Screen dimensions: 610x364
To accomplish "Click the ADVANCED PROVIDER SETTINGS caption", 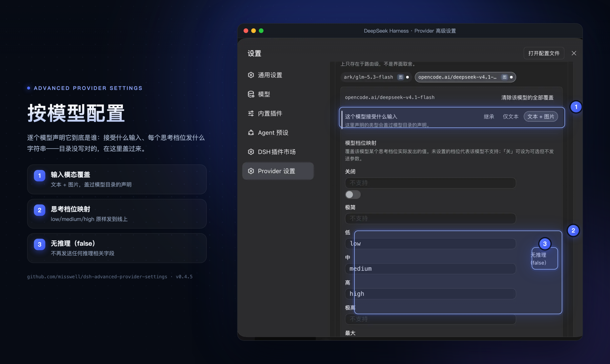I will 88,88.
